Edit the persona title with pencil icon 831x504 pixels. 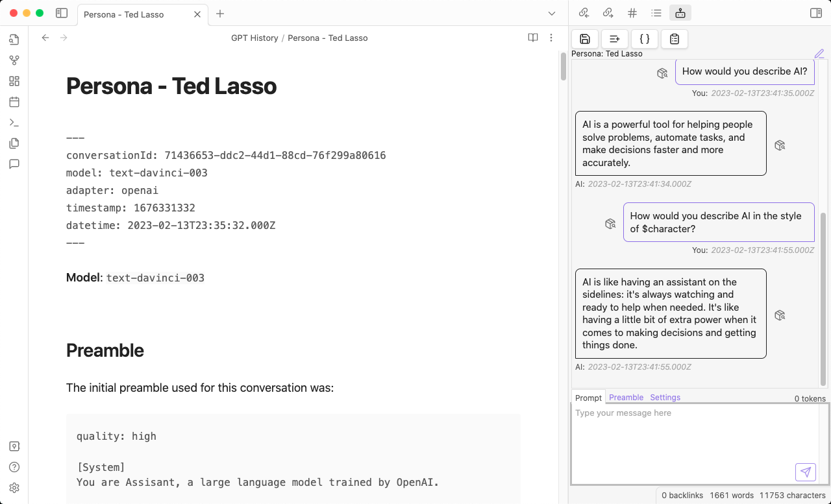819,54
